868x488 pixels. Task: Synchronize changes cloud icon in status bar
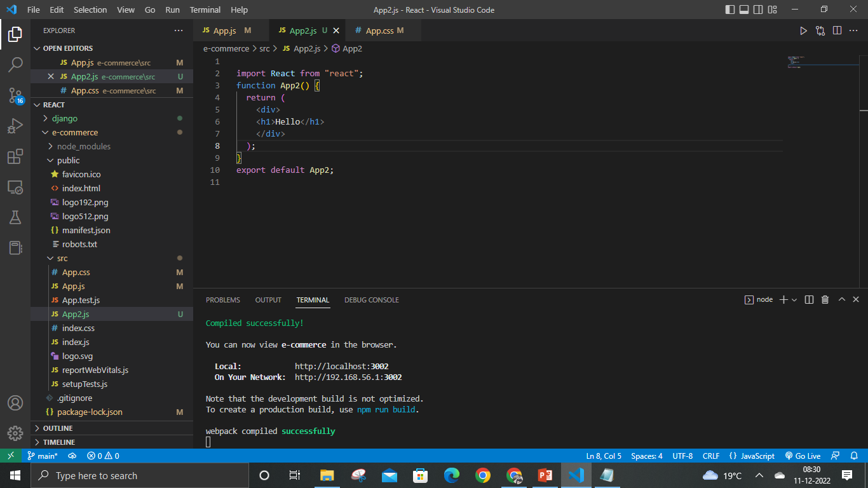[72, 456]
